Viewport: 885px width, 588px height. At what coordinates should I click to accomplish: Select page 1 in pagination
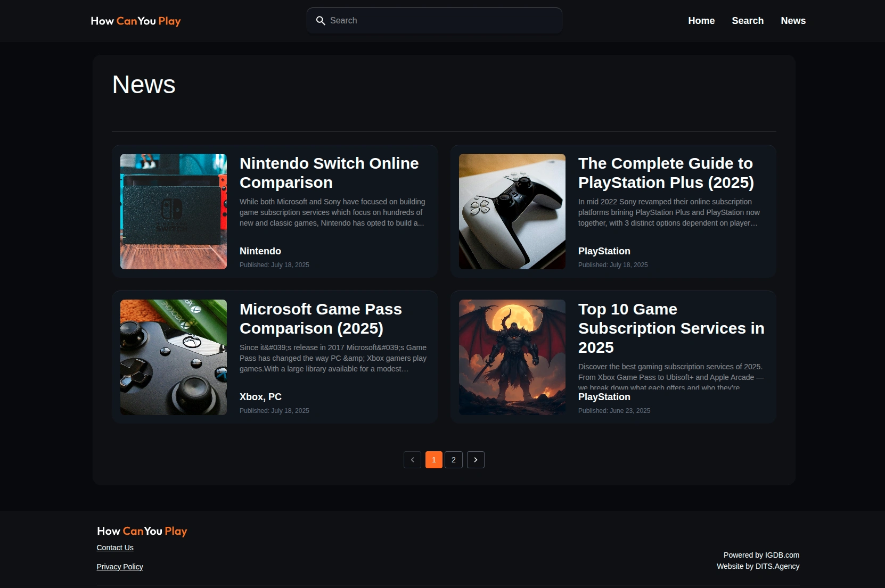point(434,460)
